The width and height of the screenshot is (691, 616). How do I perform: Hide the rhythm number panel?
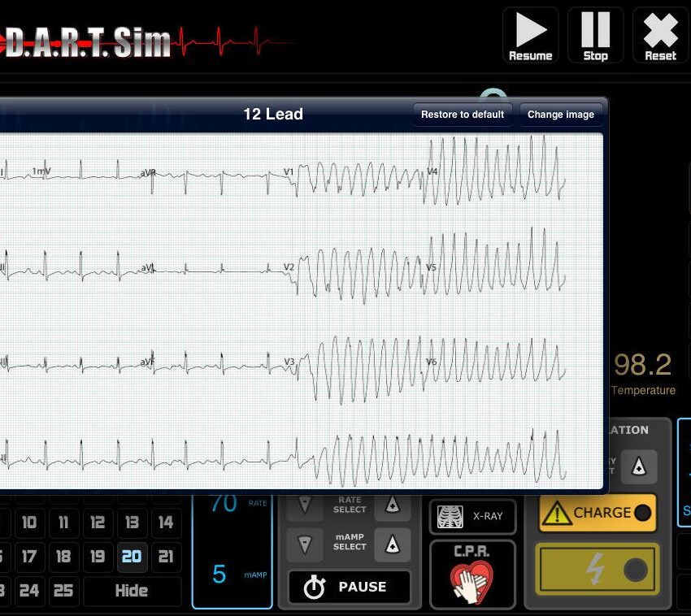(x=132, y=591)
